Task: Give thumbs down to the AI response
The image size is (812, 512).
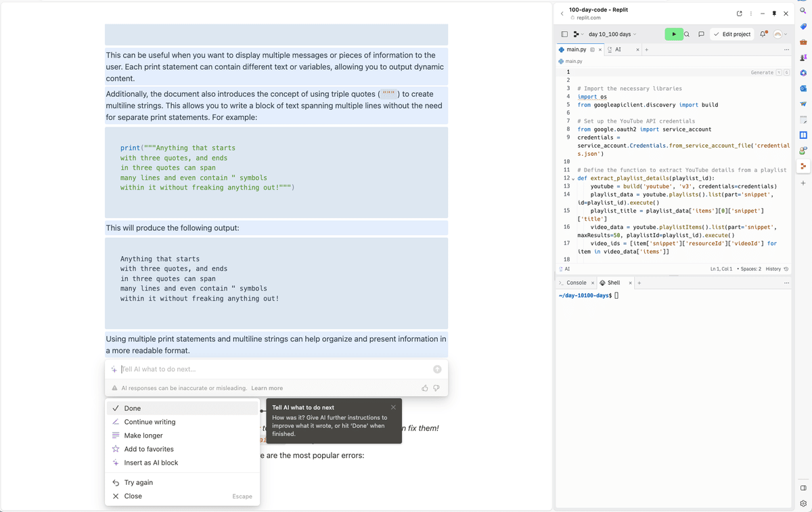Action: (x=436, y=387)
